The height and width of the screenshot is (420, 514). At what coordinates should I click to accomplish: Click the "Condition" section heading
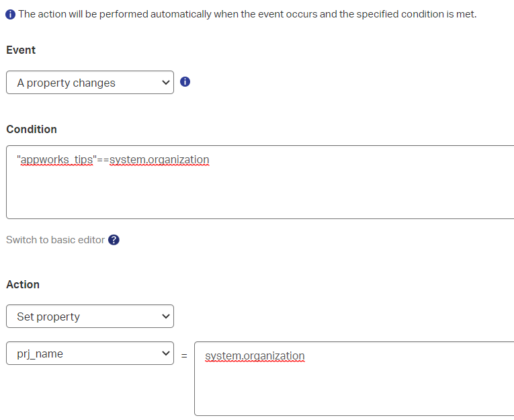click(32, 129)
